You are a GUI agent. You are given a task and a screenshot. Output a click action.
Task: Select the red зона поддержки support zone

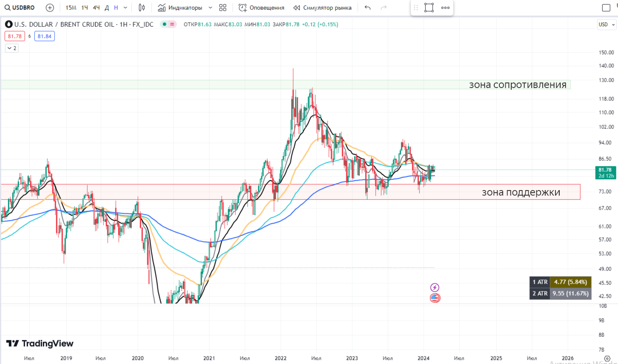[290, 192]
